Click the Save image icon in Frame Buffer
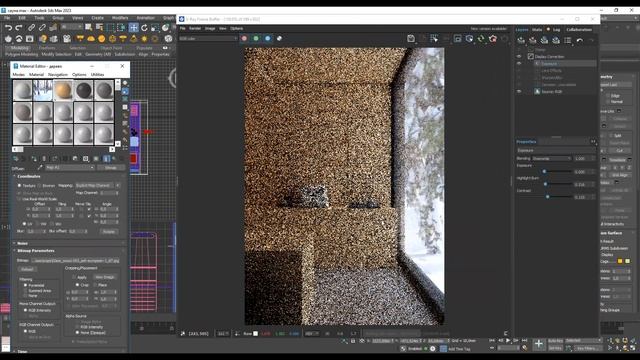The width and height of the screenshot is (640, 360). tap(411, 38)
